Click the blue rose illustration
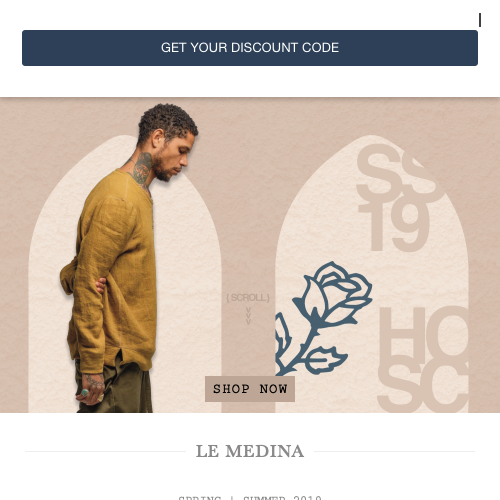 (324, 319)
